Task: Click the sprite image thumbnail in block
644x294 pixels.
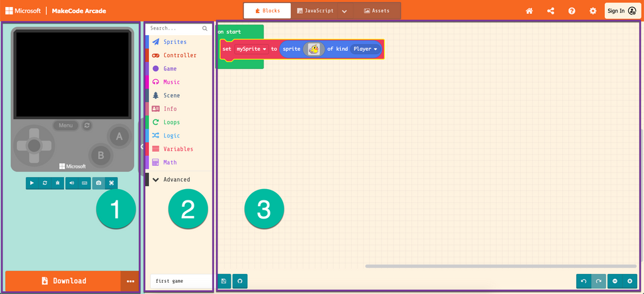Action: pos(313,49)
